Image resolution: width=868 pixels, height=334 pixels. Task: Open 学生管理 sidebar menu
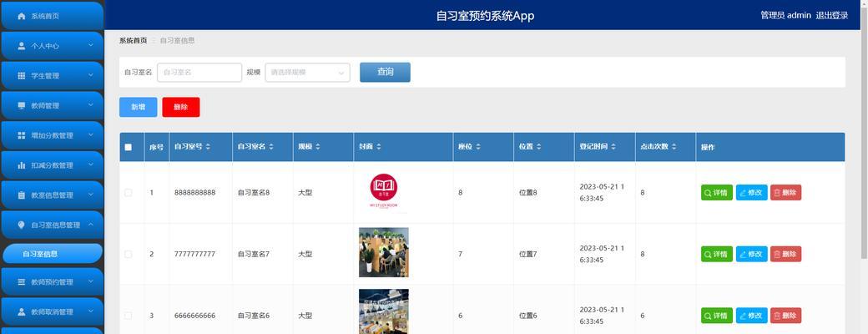coord(52,76)
